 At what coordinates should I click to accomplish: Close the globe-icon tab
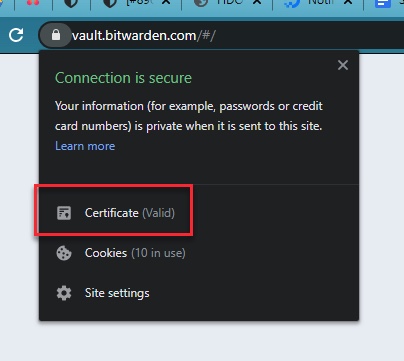[x=257, y=2]
